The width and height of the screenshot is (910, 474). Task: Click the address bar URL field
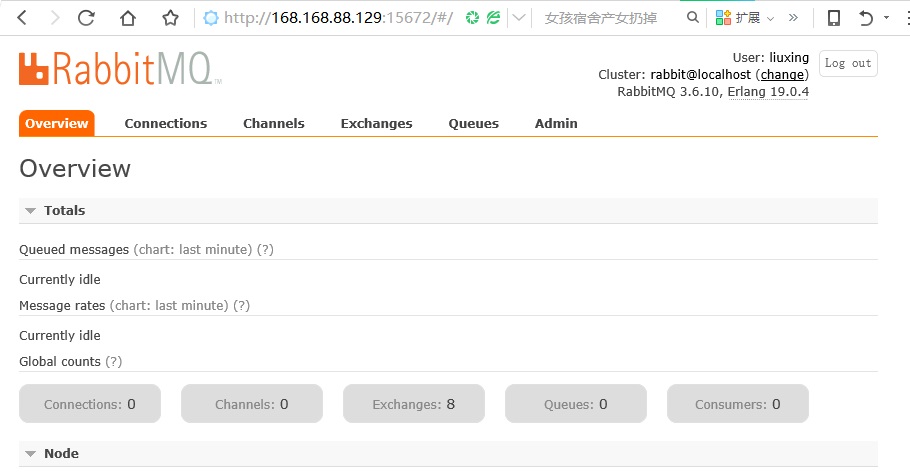click(338, 18)
